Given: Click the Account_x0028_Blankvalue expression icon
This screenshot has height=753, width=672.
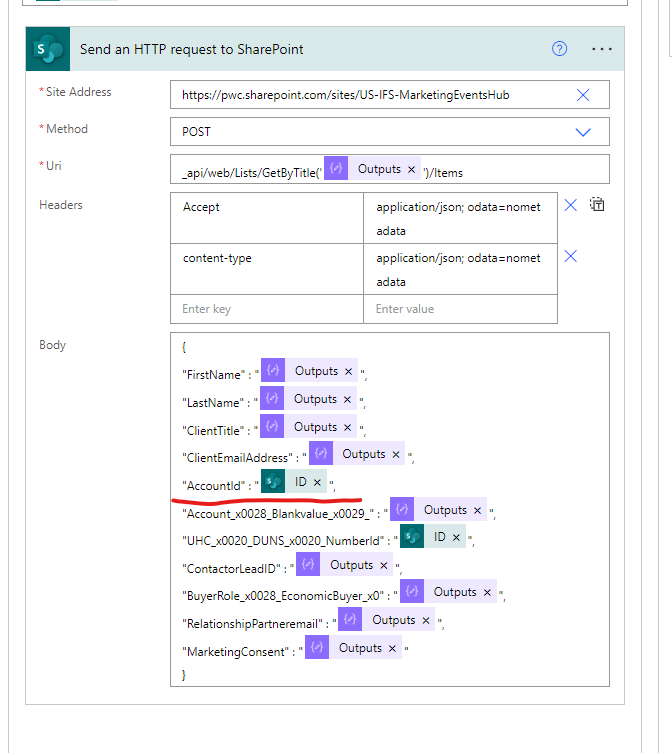Looking at the screenshot, I should point(402,509).
